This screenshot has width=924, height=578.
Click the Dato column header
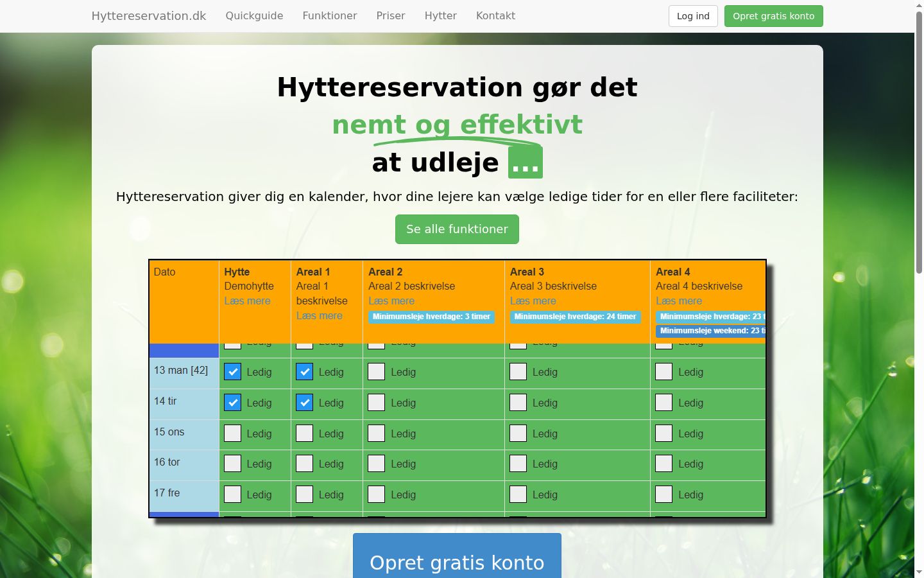pos(184,302)
